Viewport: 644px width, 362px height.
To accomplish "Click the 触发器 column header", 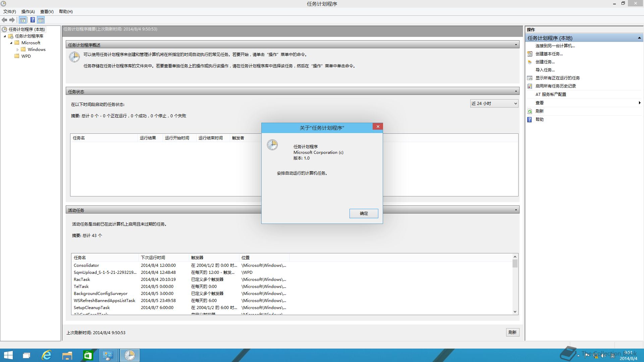I will [214, 258].
